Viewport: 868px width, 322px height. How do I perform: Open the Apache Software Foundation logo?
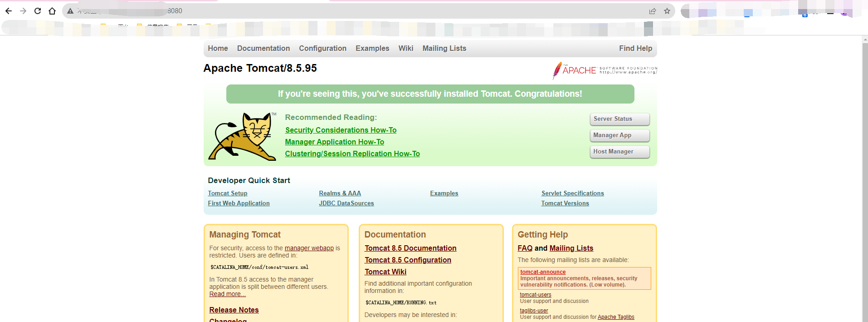click(605, 70)
